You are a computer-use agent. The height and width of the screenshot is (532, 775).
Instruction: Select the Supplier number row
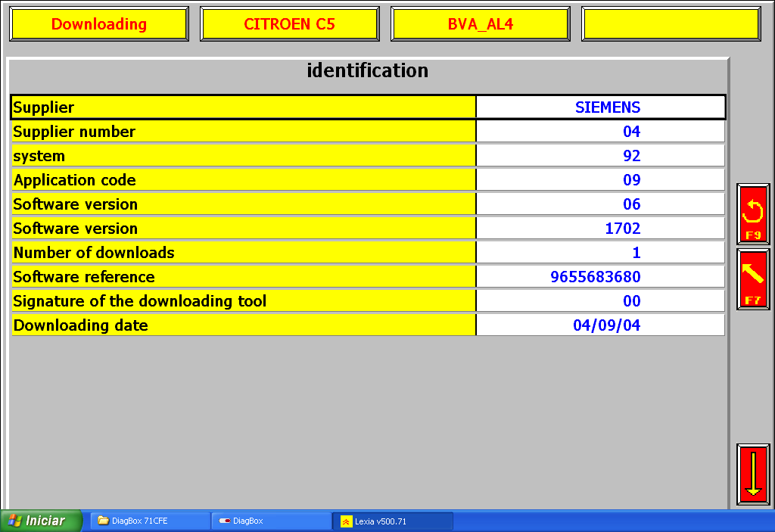[243, 132]
